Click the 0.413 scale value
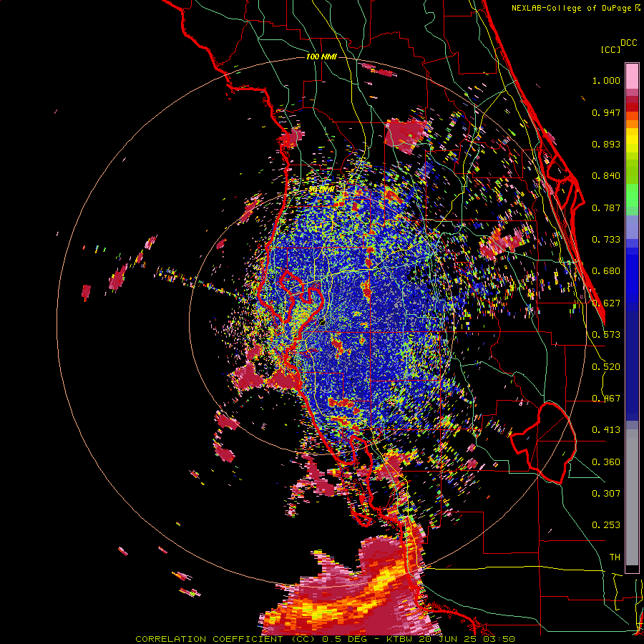The image size is (644, 644). [606, 430]
